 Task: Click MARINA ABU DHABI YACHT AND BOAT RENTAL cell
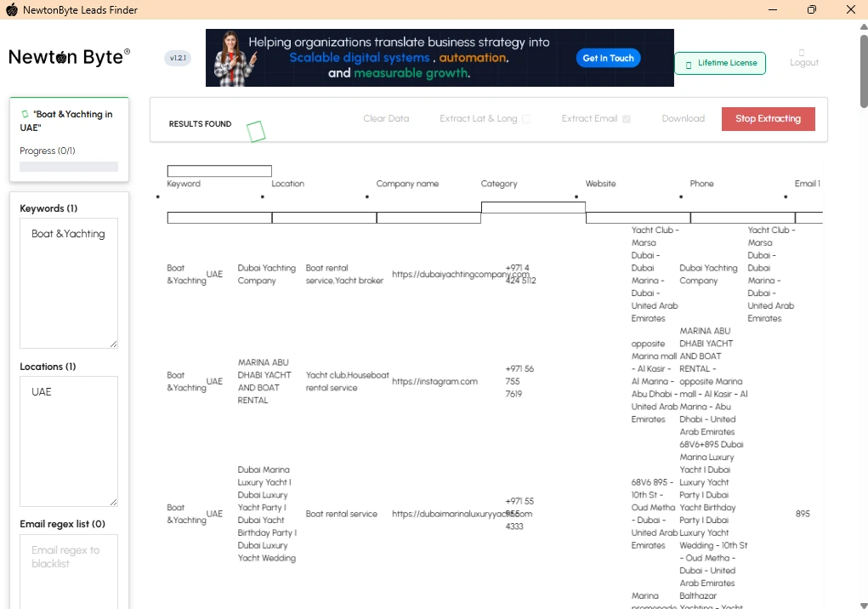264,381
